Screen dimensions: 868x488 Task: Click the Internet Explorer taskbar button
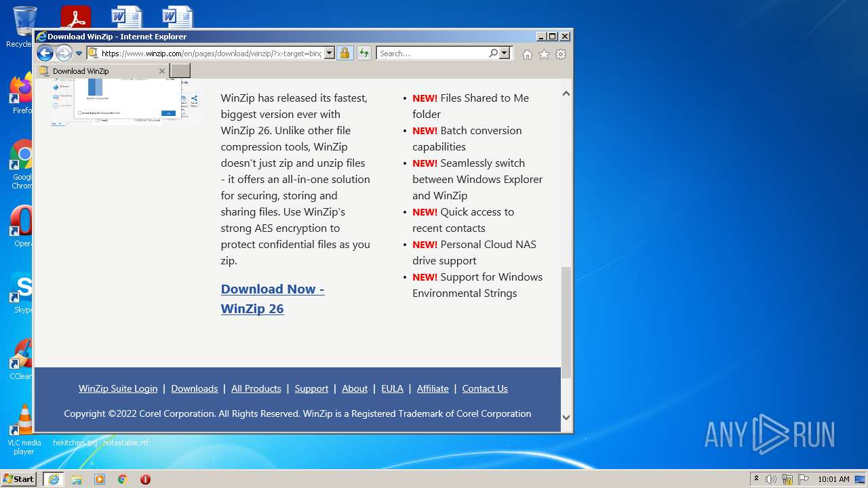[53, 479]
